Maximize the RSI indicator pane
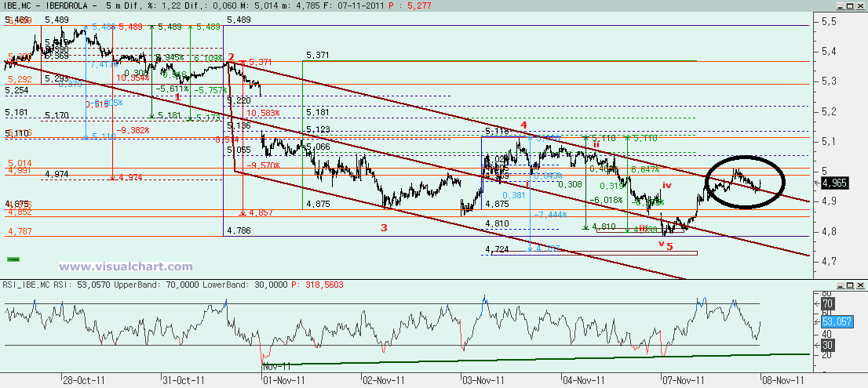This screenshot has height=388, width=868. (x=851, y=285)
